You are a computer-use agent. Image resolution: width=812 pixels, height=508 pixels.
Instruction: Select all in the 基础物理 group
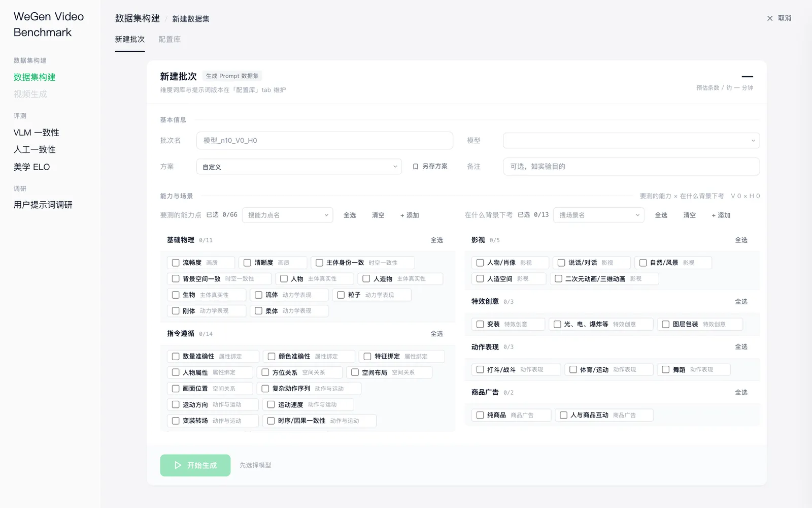click(436, 240)
